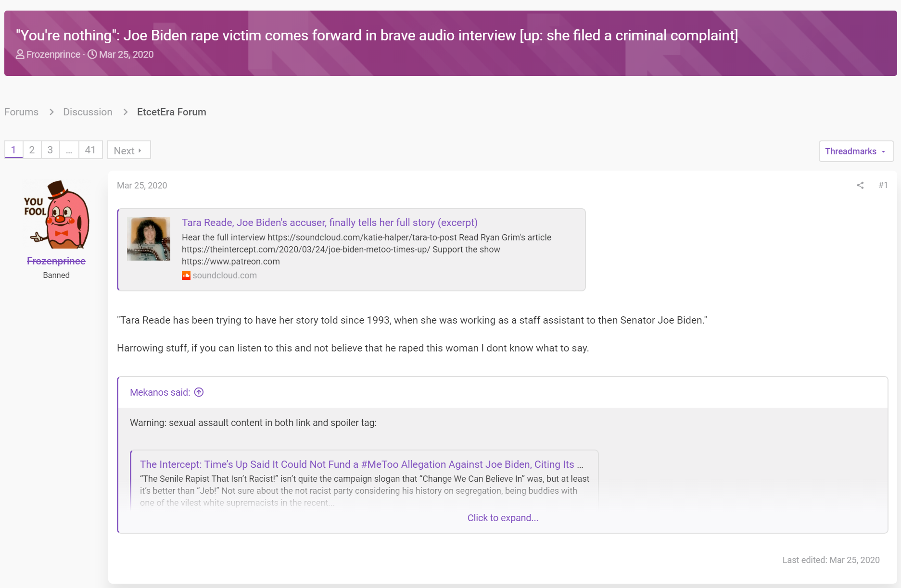Click the quoted Tara Reade 1993 sentence
The width and height of the screenshot is (901, 588).
[412, 320]
